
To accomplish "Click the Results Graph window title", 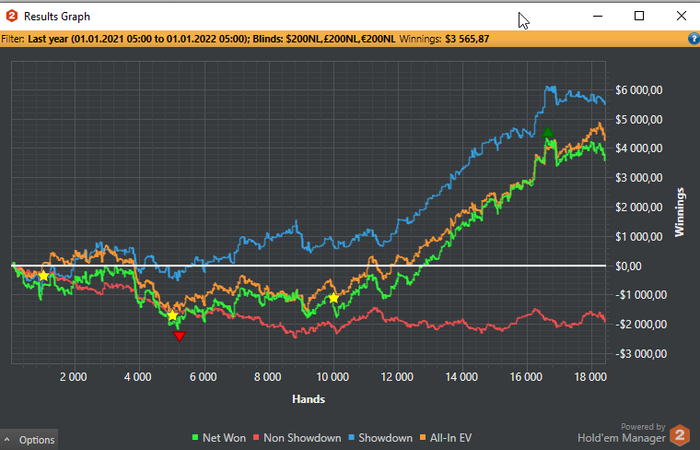I will (57, 17).
